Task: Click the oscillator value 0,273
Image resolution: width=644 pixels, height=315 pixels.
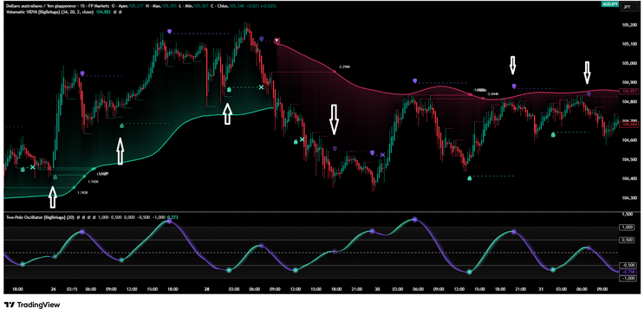Action: click(172, 217)
